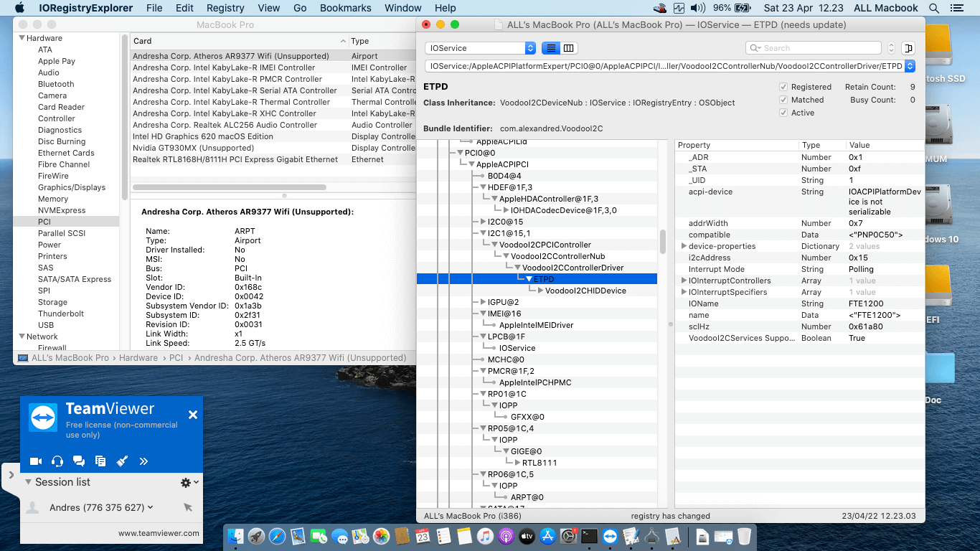Toggle the Matched checkbox
The width and height of the screenshot is (980, 551).
(783, 100)
